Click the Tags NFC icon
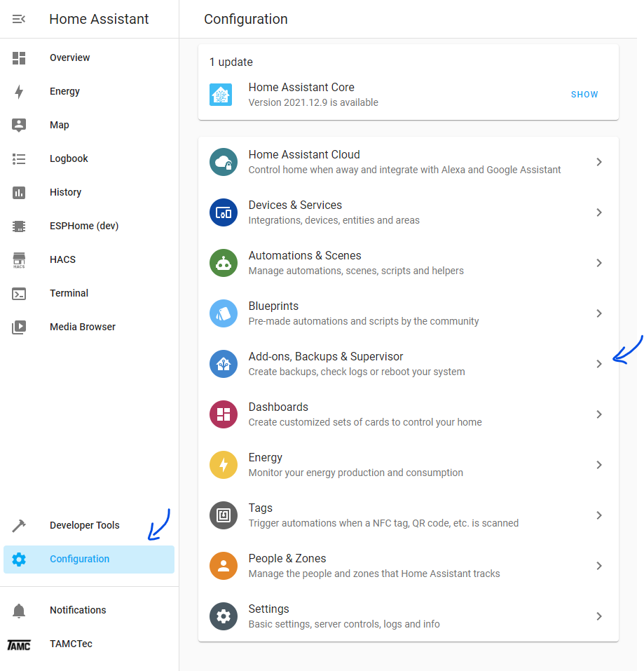This screenshot has width=644, height=671. click(x=224, y=515)
